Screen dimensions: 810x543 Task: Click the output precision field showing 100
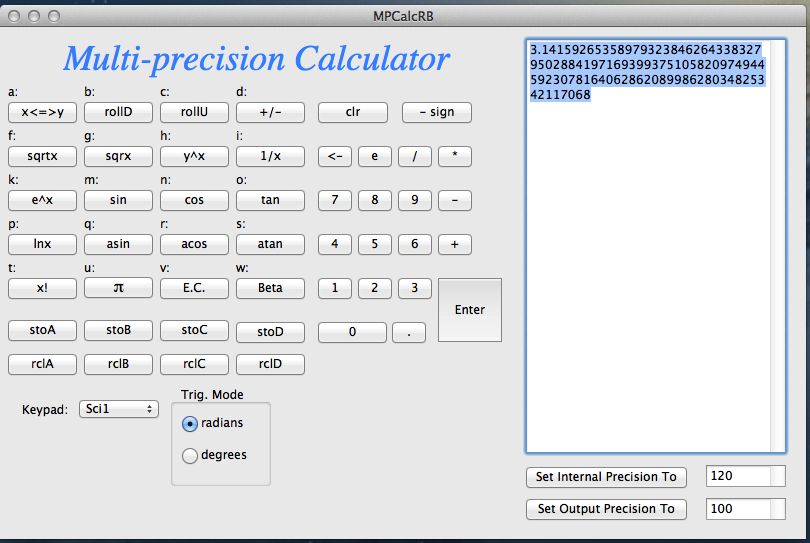pos(738,509)
